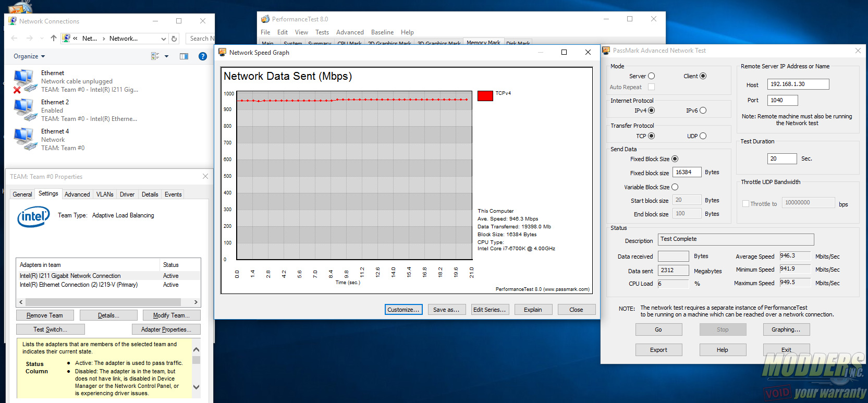The height and width of the screenshot is (403, 868).
Task: Open the Help menu in PerformanceTest
Action: (x=407, y=32)
